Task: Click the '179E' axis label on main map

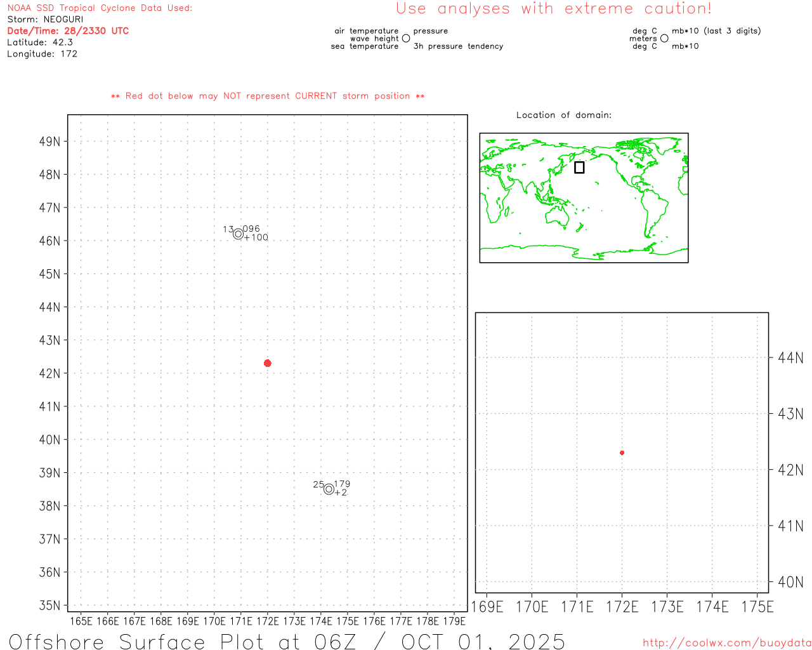Action: pyautogui.click(x=454, y=621)
